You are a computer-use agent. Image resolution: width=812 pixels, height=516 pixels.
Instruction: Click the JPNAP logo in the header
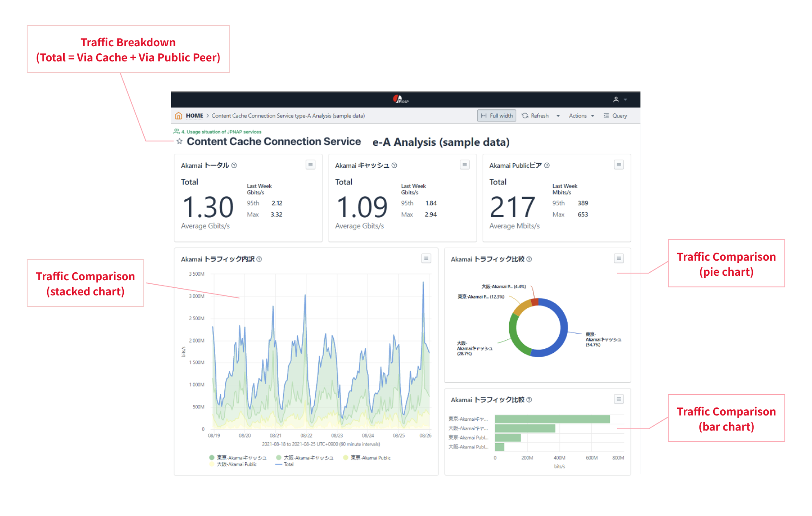[x=401, y=99]
